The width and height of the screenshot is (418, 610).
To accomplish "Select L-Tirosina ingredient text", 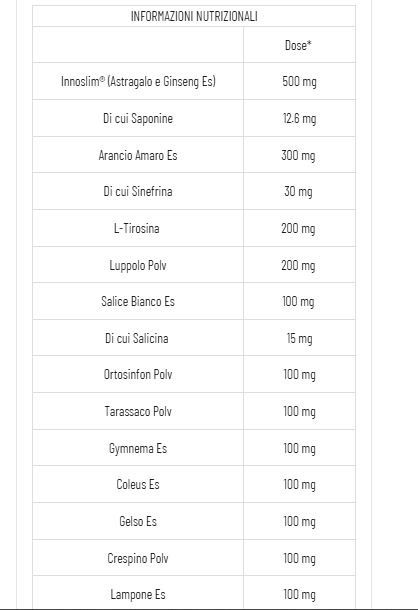I will pyautogui.click(x=137, y=228).
